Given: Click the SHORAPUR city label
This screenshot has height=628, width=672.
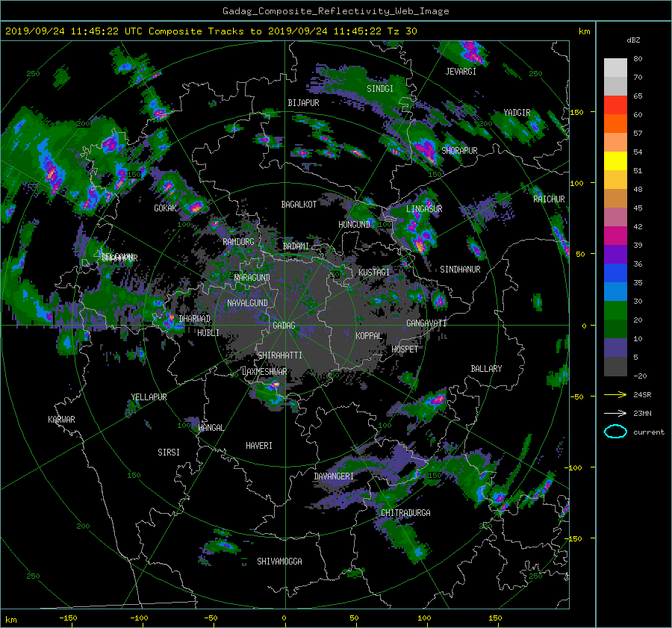Looking at the screenshot, I should [x=459, y=150].
